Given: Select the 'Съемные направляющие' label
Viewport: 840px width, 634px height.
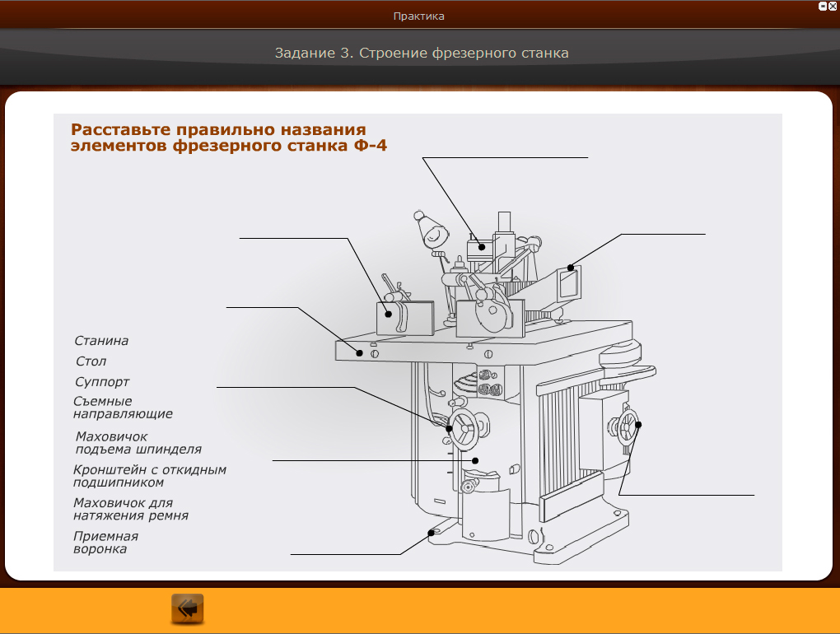Looking at the screenshot, I should tap(123, 408).
